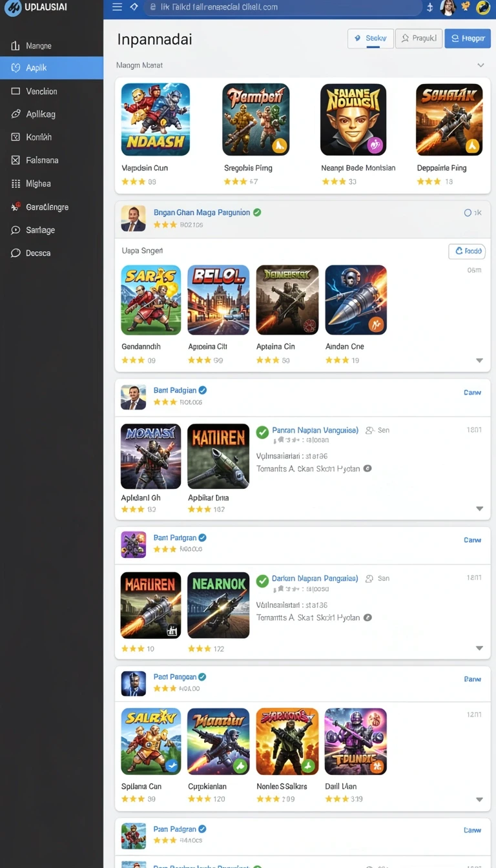Viewport: 496px width, 868px height.
Task: Click the Decsca chat bubble icon
Action: click(x=15, y=253)
